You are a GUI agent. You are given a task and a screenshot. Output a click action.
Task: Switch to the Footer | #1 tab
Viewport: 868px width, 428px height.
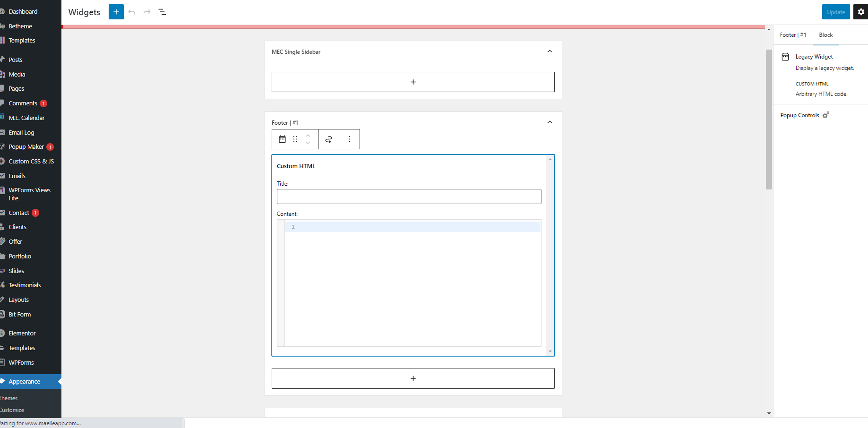(x=793, y=35)
